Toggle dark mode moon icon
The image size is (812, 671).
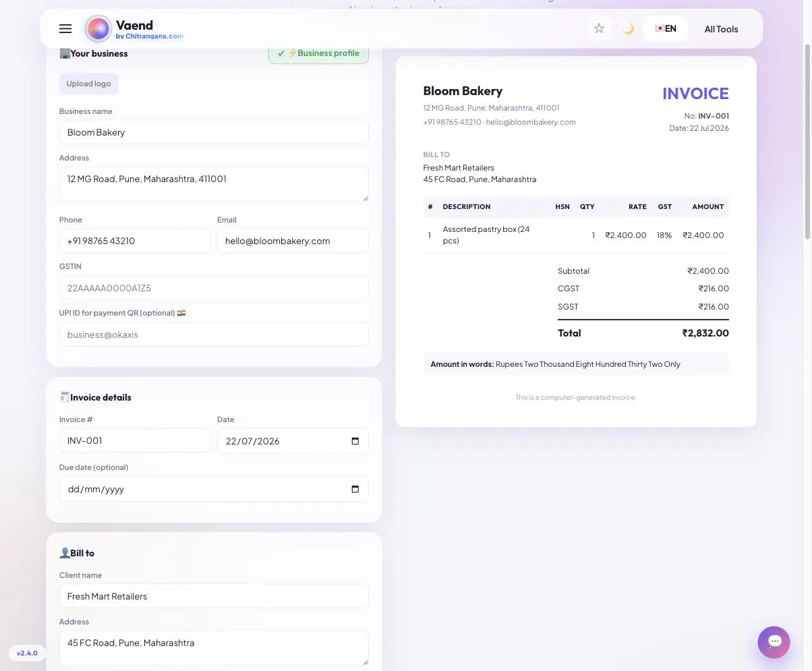[x=628, y=29]
